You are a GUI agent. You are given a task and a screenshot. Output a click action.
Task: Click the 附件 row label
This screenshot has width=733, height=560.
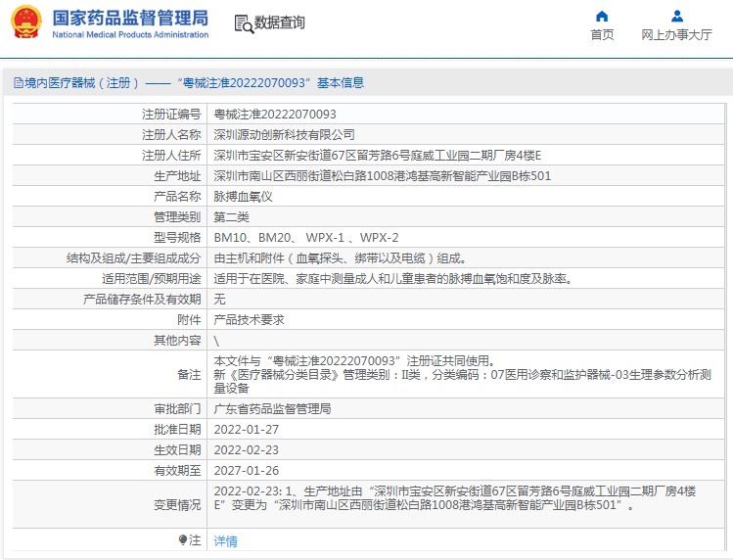[x=189, y=320]
